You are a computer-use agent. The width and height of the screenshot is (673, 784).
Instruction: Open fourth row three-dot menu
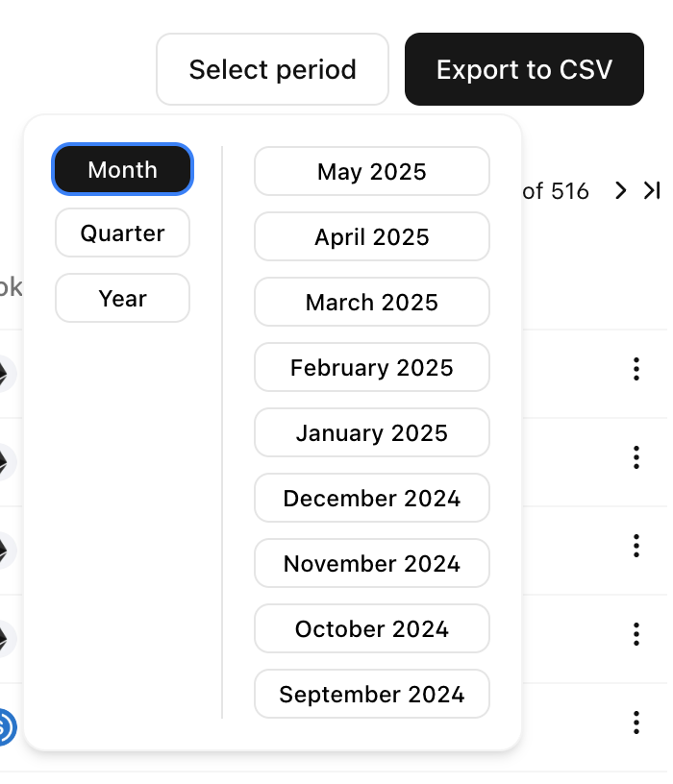[636, 634]
